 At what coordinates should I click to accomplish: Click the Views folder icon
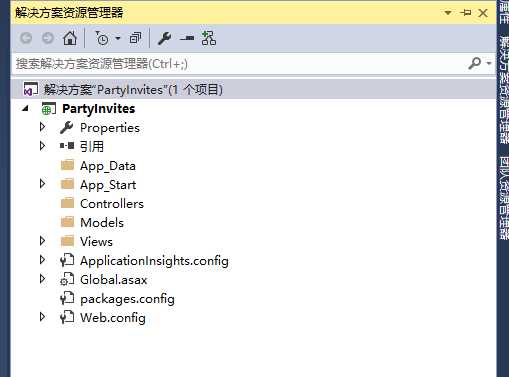click(x=67, y=241)
